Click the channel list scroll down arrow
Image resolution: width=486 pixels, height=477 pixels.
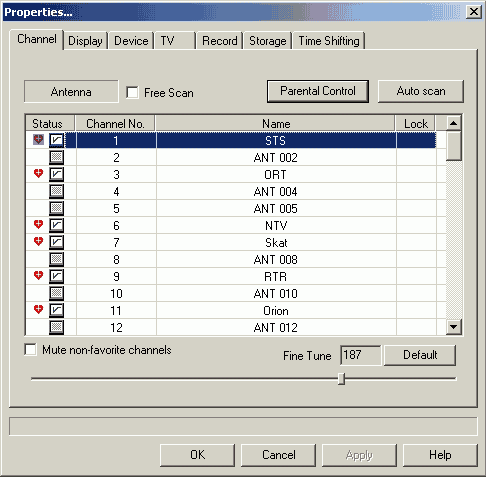pos(453,327)
